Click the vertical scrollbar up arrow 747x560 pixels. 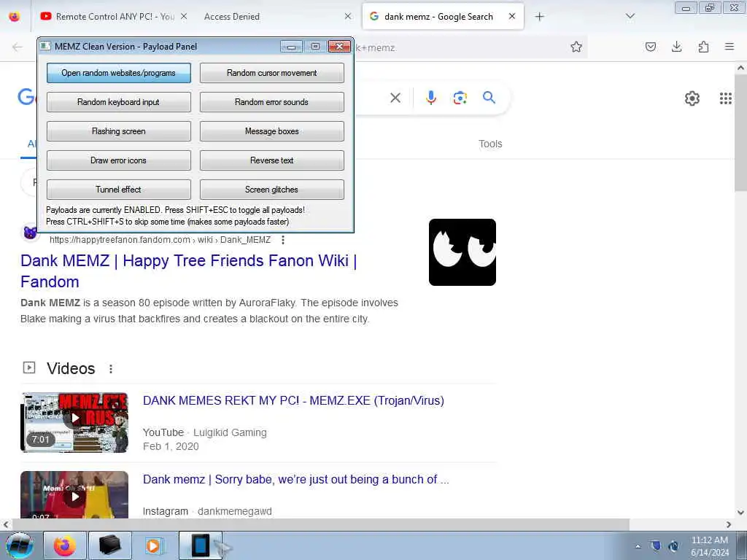click(x=741, y=68)
